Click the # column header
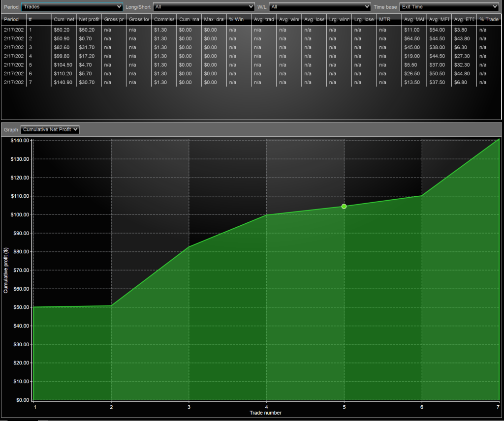This screenshot has width=504, height=421. [x=38, y=20]
